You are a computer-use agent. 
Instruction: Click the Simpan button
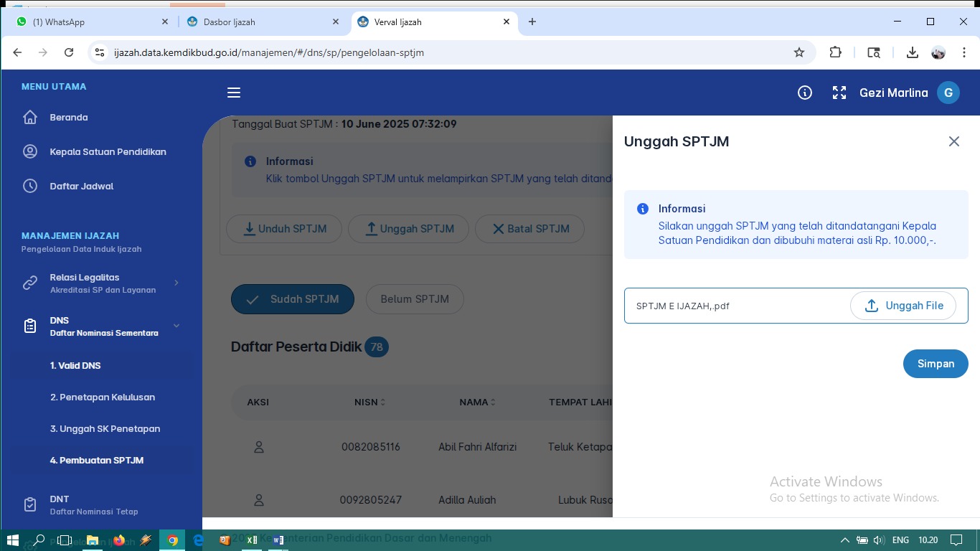click(x=935, y=364)
